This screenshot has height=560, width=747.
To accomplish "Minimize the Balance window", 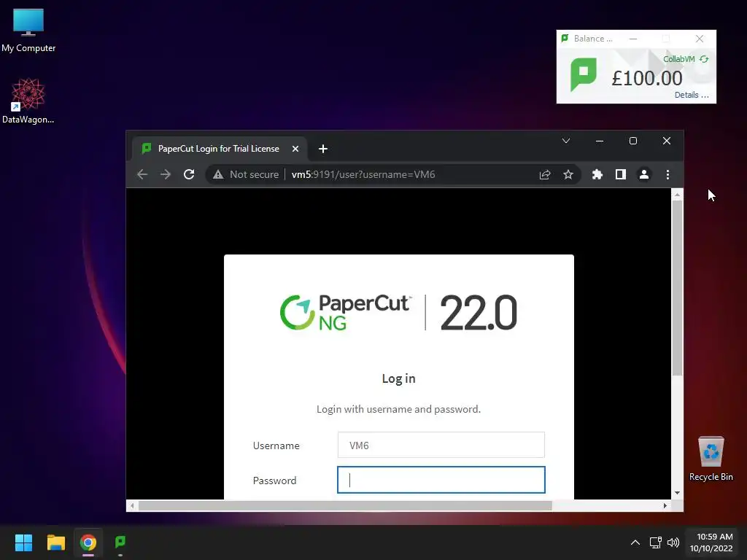I will tap(633, 39).
